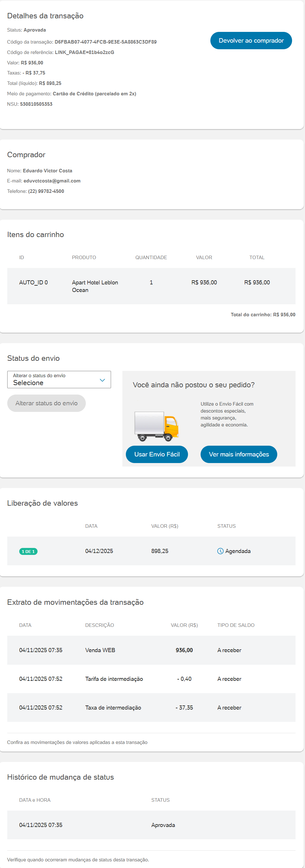Click the Usar Envio Fácil button

(156, 454)
